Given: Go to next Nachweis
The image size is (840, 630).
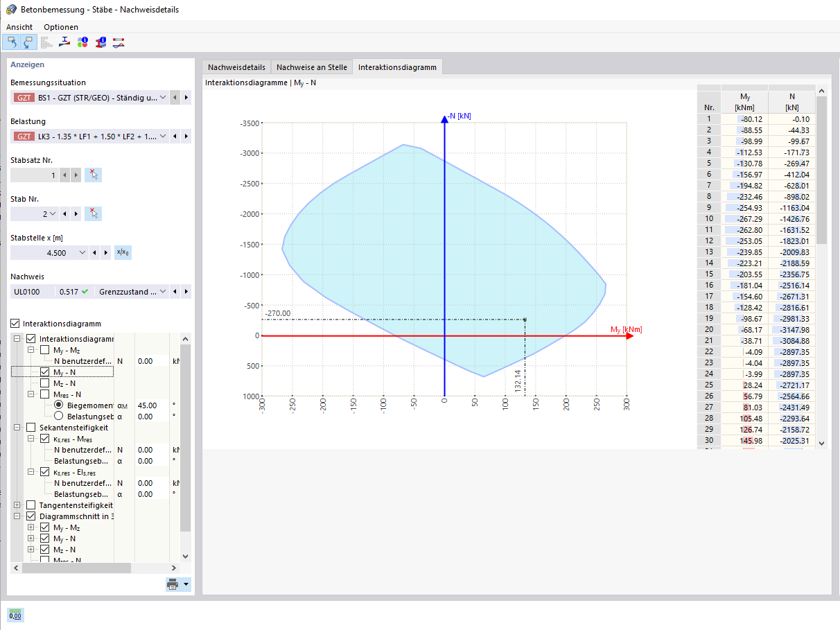Looking at the screenshot, I should pos(186,292).
